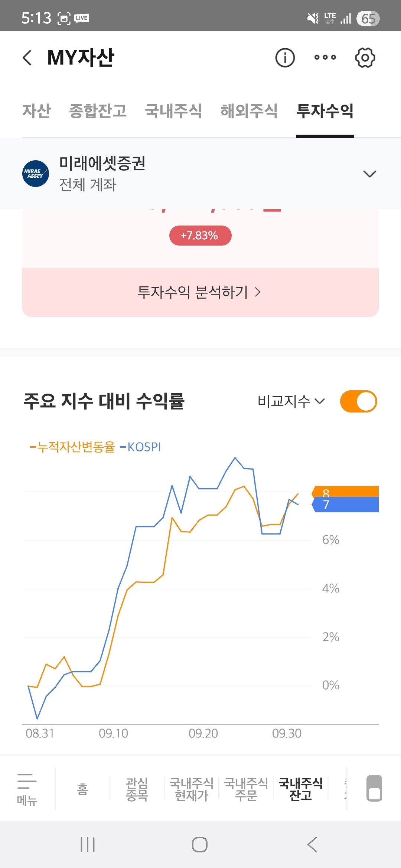Tap the back arrow next to MY자산
401x868 pixels.
coord(27,58)
